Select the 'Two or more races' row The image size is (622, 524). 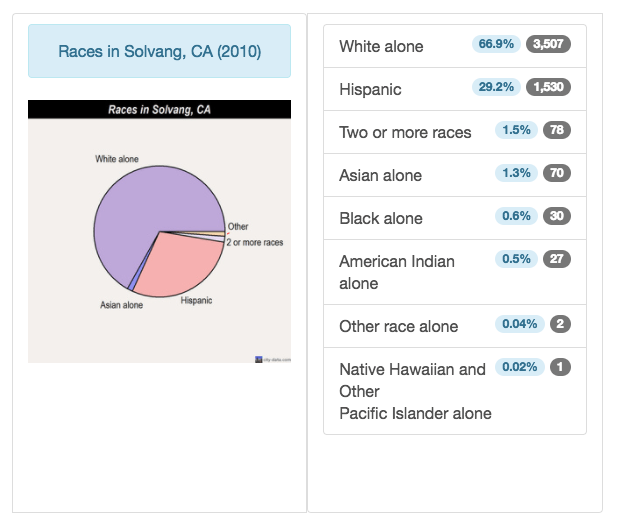click(x=405, y=132)
